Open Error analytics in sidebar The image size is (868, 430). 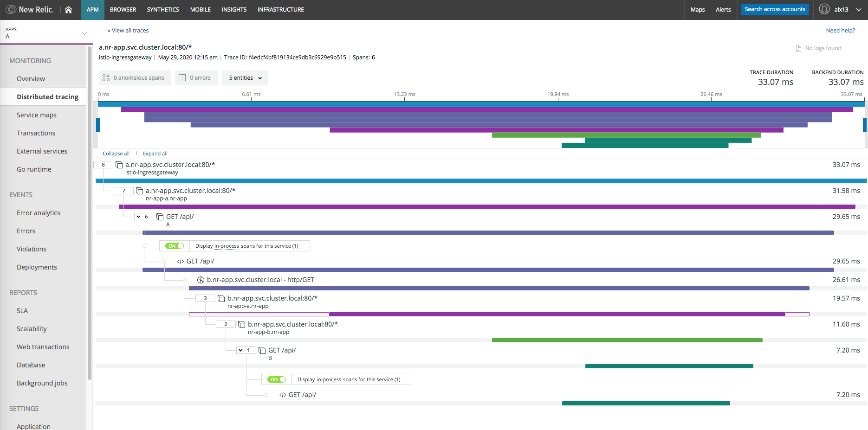point(39,213)
